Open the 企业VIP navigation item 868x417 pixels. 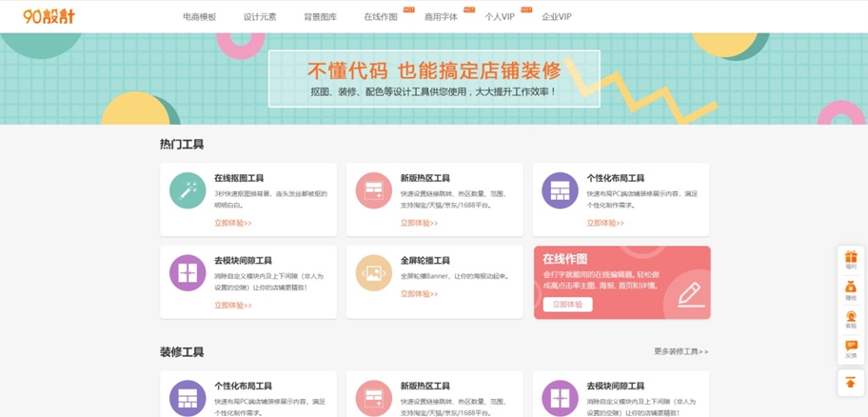point(556,17)
